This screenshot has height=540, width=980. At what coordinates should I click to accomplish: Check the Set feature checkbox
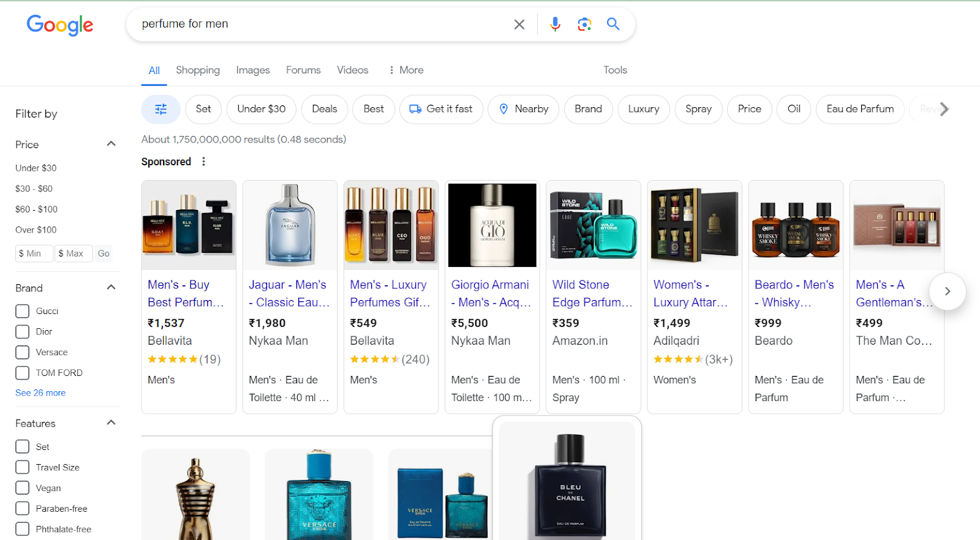23,447
